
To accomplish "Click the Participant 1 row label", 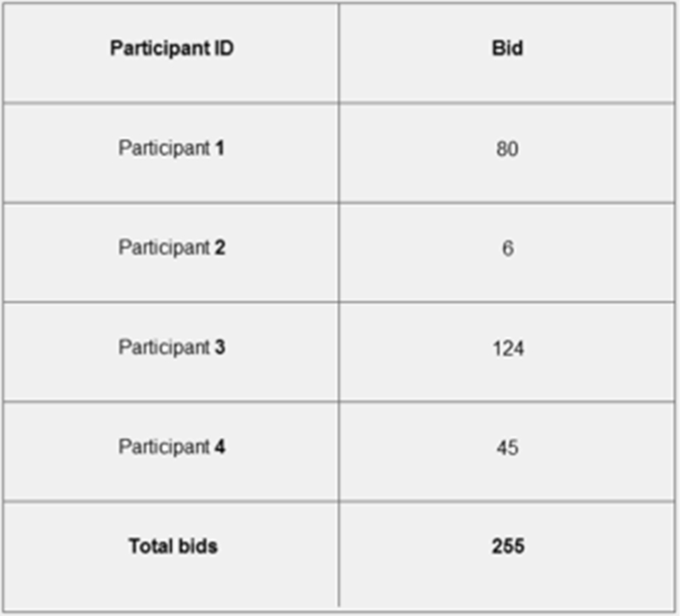I will point(172,148).
